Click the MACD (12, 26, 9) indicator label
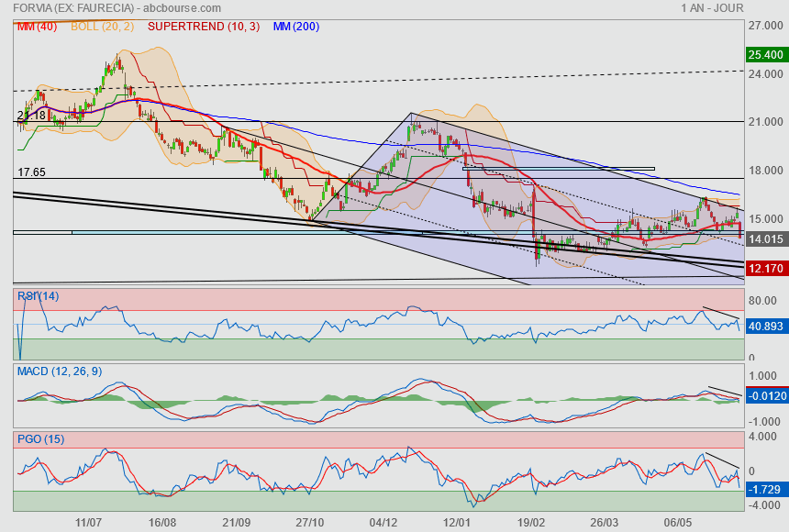 click(x=60, y=371)
